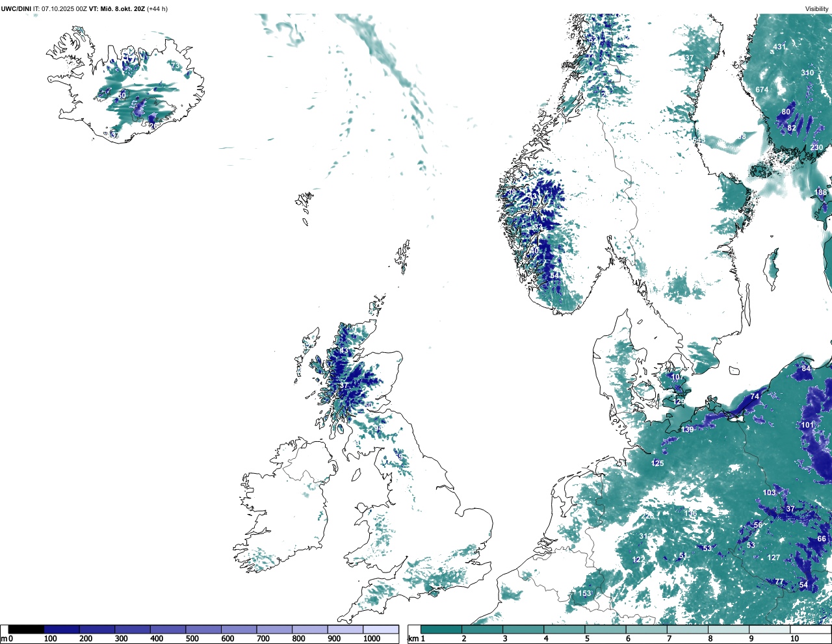Click the 'VT: Mið. 8.okt. 20Z' valid time
Screen dimensions: 832x644
click(117, 8)
